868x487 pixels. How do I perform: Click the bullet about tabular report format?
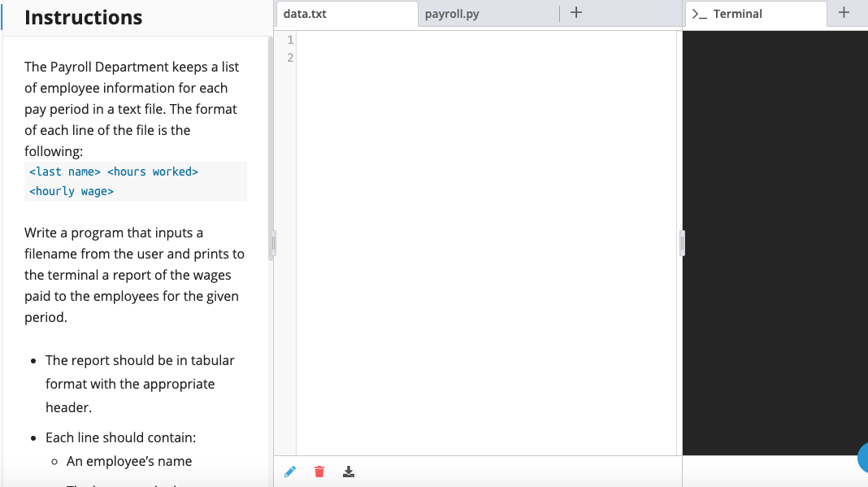pyautogui.click(x=140, y=381)
